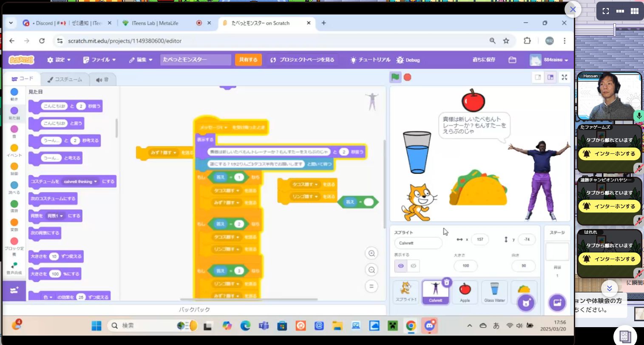Switch to the コスチューム tab

point(65,79)
